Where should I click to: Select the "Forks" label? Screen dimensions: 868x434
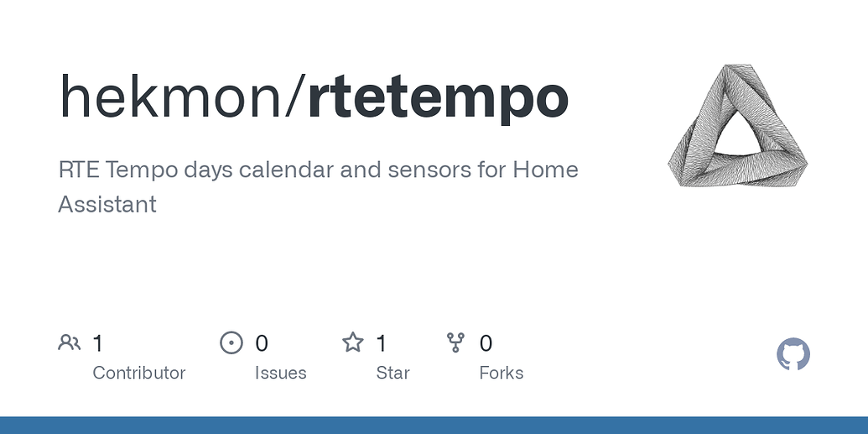click(501, 373)
